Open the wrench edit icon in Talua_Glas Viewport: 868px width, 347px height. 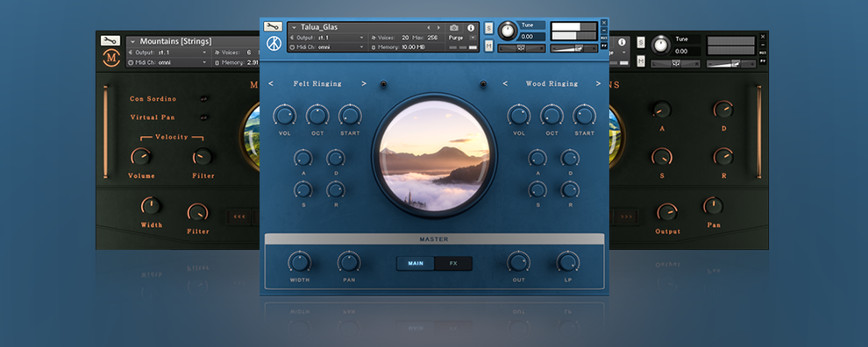[x=273, y=26]
